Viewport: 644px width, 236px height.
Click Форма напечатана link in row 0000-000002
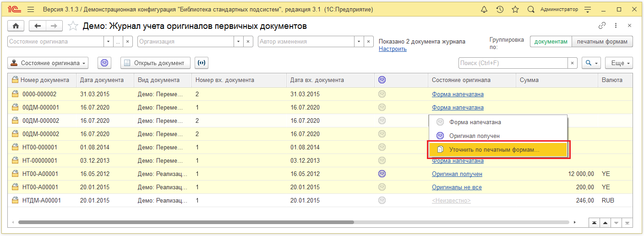tap(458, 94)
